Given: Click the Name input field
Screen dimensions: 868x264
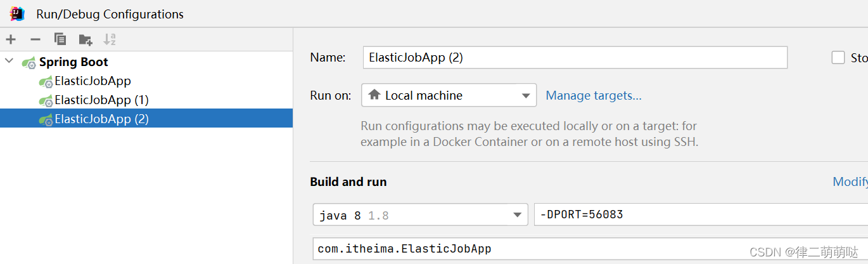Looking at the screenshot, I should coord(575,58).
